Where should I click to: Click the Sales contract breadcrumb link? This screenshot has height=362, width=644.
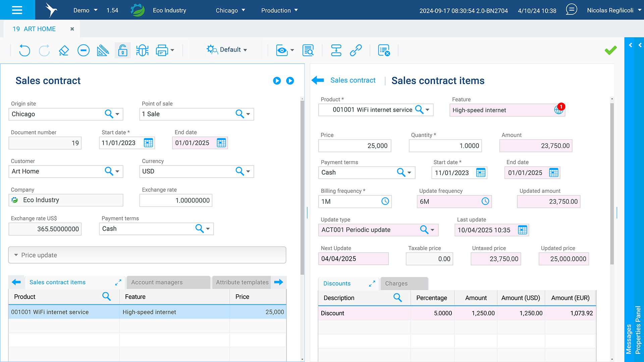[353, 80]
